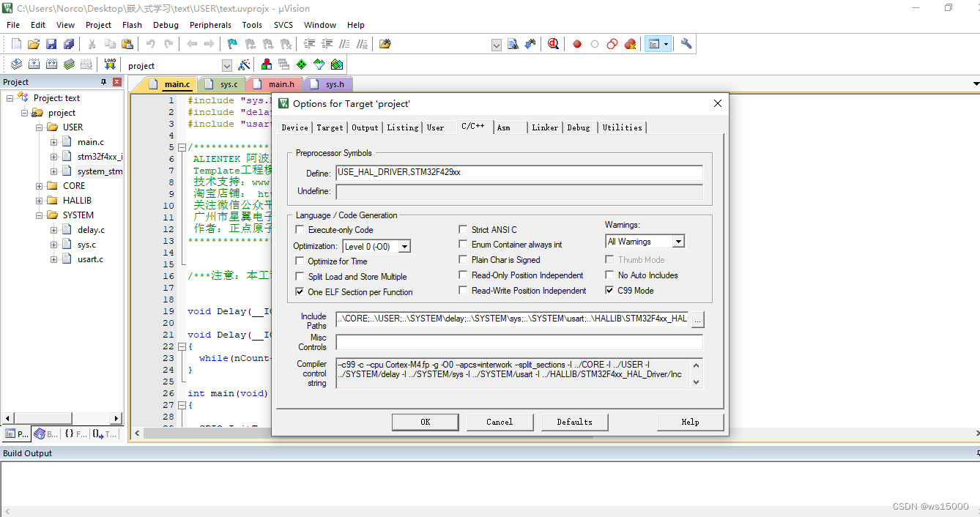The height and width of the screenshot is (517, 980).
Task: Click the Select Software Packs icon
Action: (x=319, y=64)
